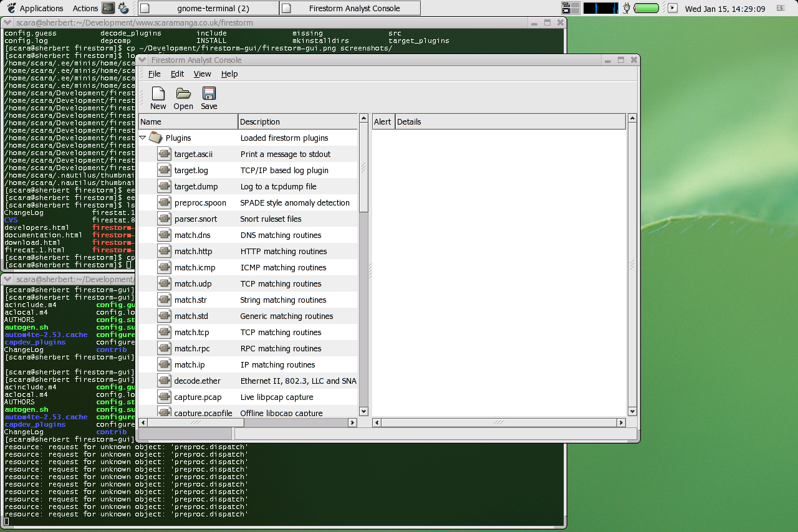
Task: Click 'SPADE style anomaly detection' description
Action: pos(295,203)
